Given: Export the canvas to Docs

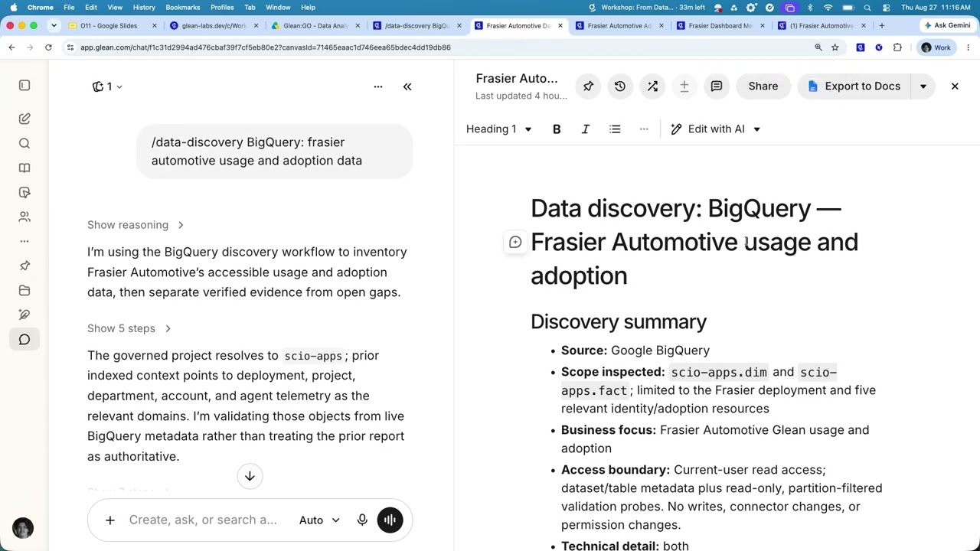Looking at the screenshot, I should 854,86.
